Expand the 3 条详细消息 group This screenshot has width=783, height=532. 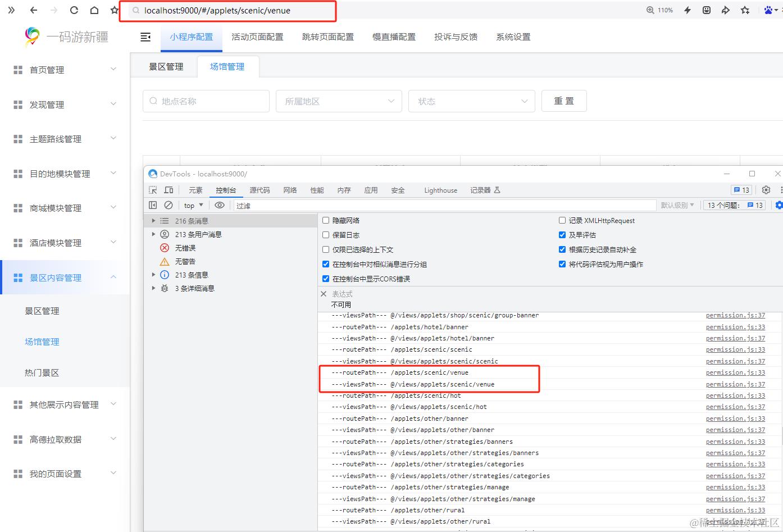point(153,288)
